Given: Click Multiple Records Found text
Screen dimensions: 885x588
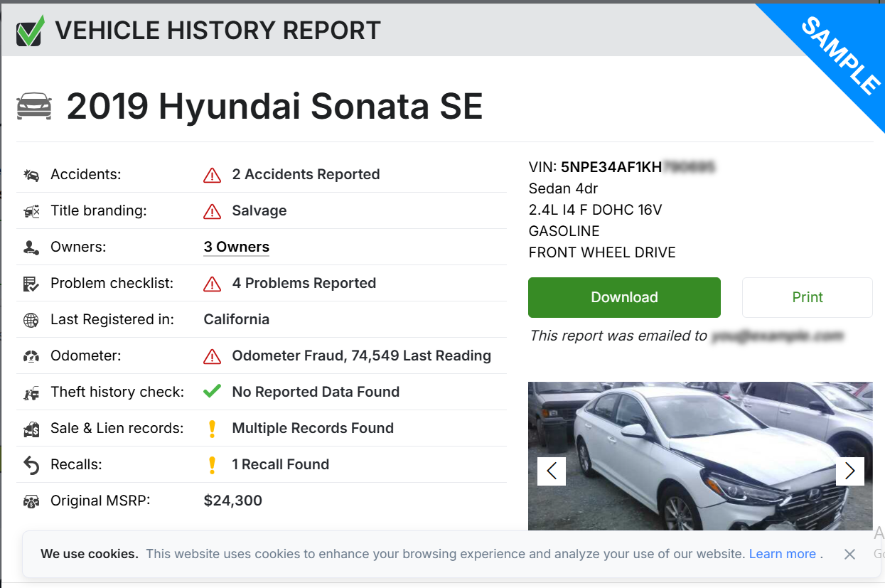Looking at the screenshot, I should pyautogui.click(x=313, y=429).
